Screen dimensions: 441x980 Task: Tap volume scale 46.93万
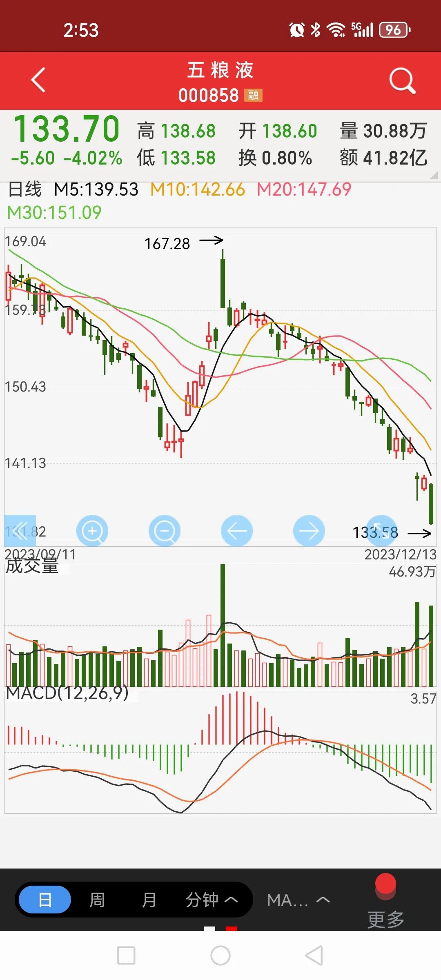(x=412, y=572)
